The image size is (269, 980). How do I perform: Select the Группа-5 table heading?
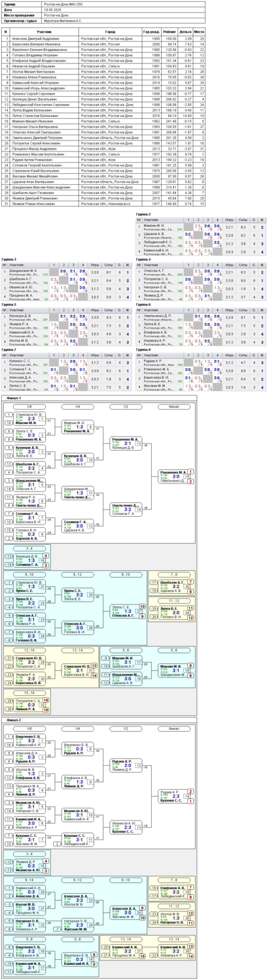10,304
